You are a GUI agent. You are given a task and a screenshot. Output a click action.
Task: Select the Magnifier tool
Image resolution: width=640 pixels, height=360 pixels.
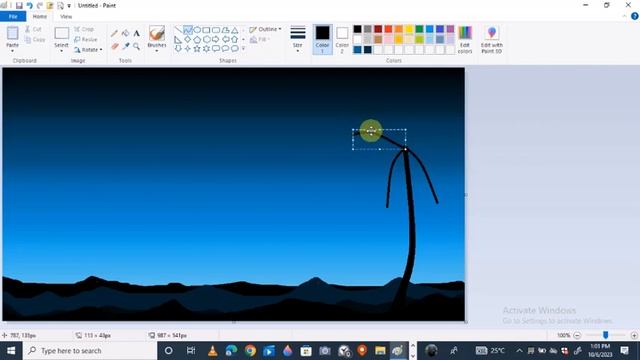[136, 47]
